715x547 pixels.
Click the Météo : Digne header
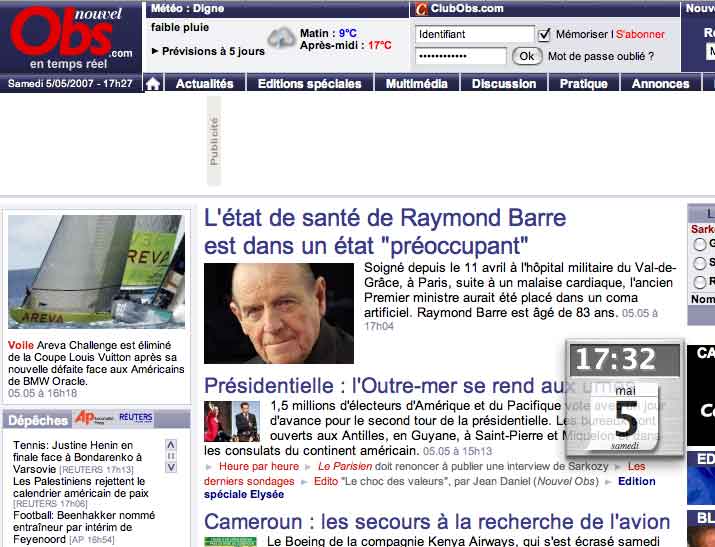tap(187, 9)
